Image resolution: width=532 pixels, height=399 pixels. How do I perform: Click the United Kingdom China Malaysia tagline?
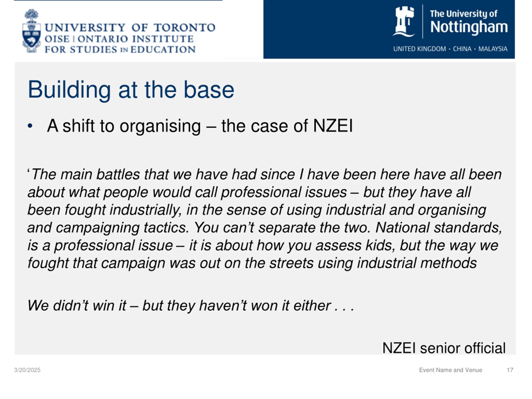[x=450, y=49]
